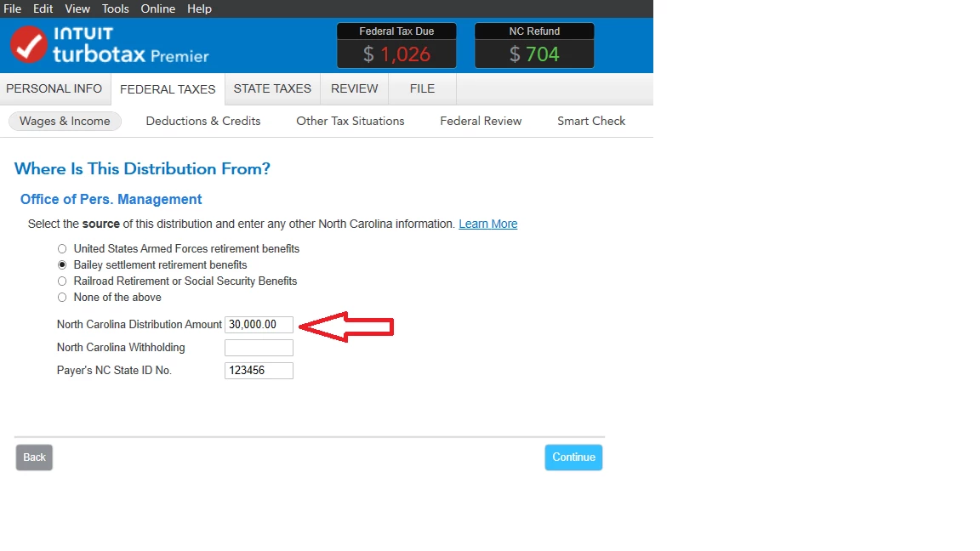980x551 pixels.
Task: Click the Continue button
Action: 573,457
